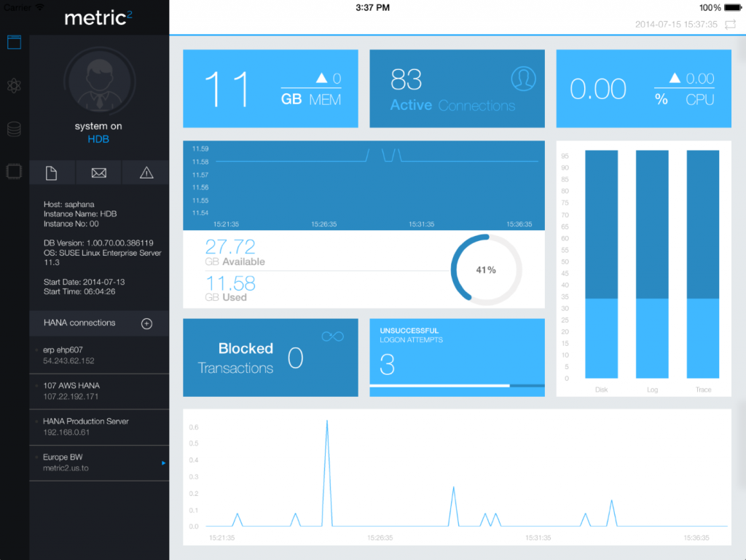Select the erp ehp607 connection
Viewport: 746px width, 560px height.
click(x=98, y=355)
